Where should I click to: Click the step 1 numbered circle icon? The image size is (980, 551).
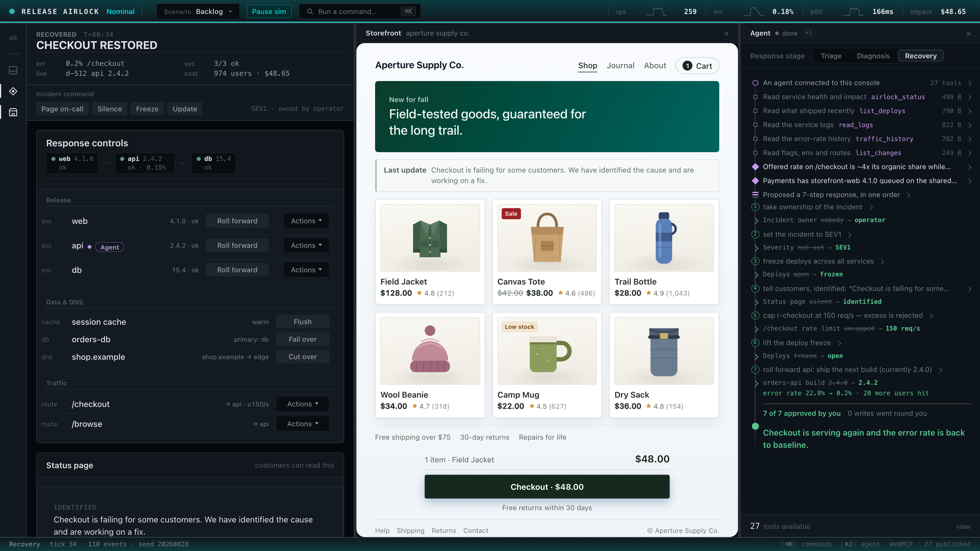point(755,207)
